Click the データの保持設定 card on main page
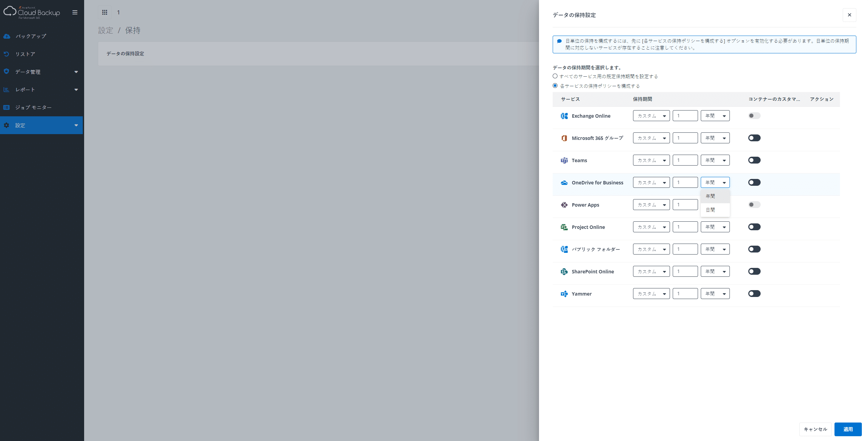 318,54
